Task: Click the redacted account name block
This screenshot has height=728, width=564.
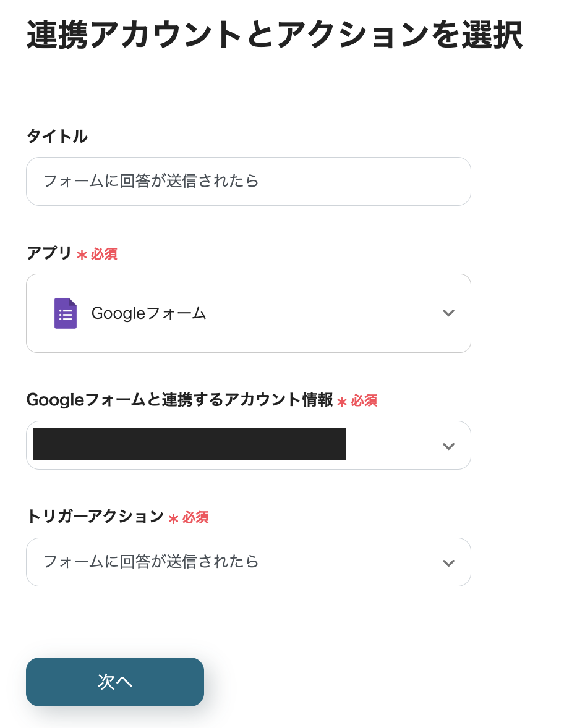Action: 189,444
